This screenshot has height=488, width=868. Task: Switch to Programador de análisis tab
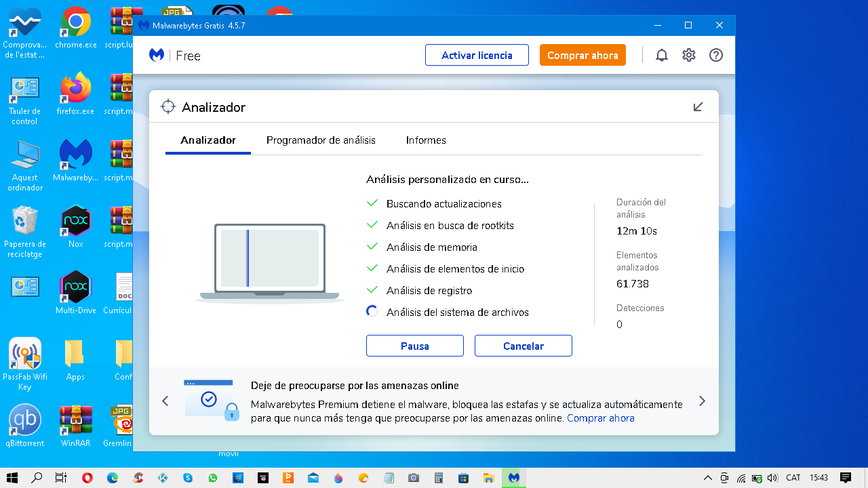pyautogui.click(x=321, y=140)
